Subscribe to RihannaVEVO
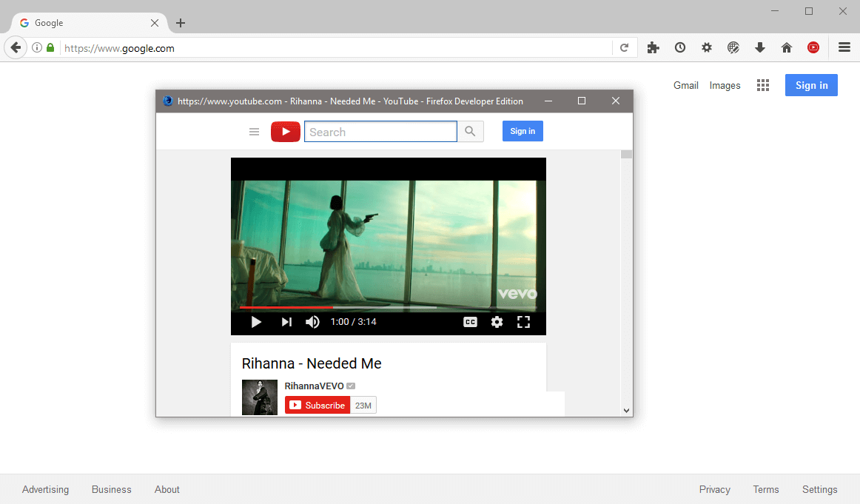 pos(318,406)
